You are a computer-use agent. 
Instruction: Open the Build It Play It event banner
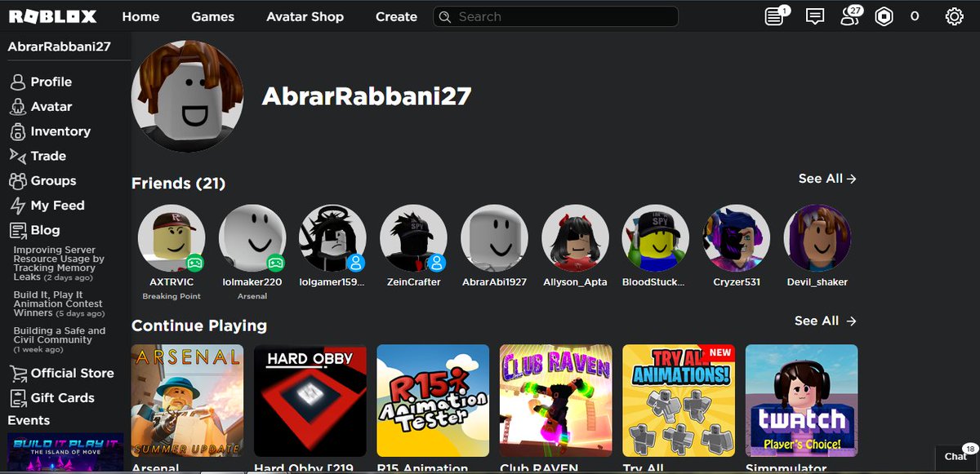(65, 453)
